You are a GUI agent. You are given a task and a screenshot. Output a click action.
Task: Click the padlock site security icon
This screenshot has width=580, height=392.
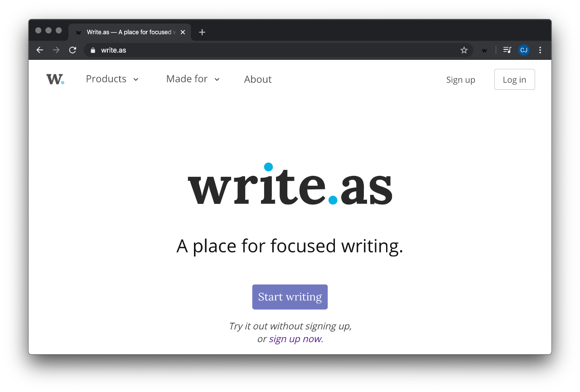93,50
